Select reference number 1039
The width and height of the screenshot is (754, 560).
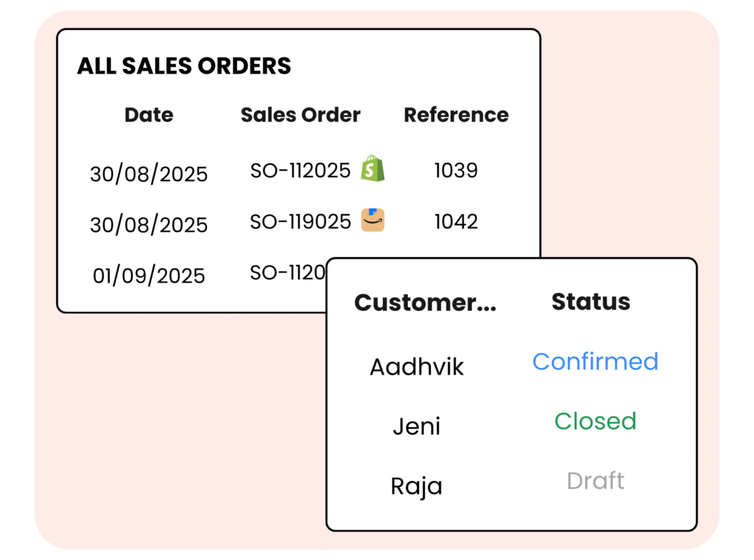coord(456,171)
